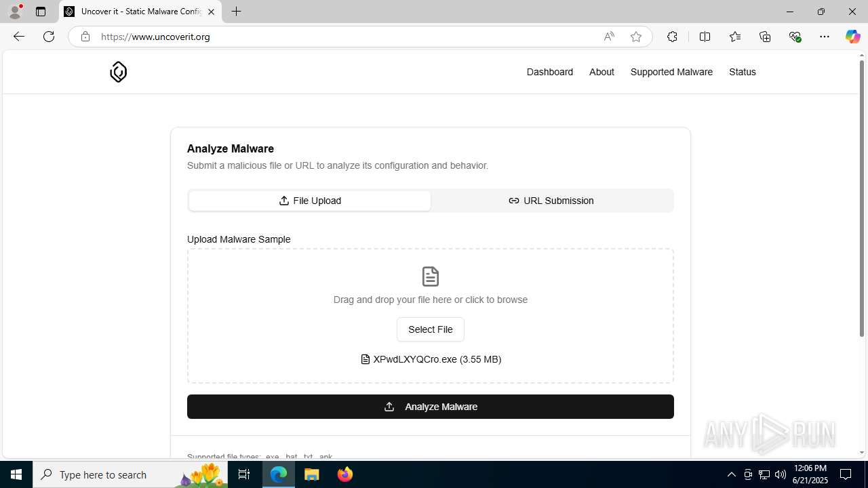The height and width of the screenshot is (488, 868).
Task: Open Status nav link
Action: pyautogui.click(x=743, y=72)
